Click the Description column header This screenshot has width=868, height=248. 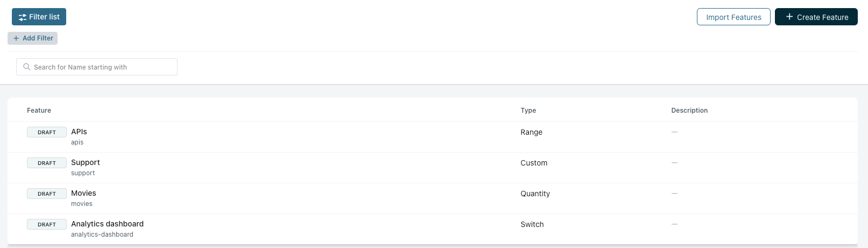click(x=689, y=111)
